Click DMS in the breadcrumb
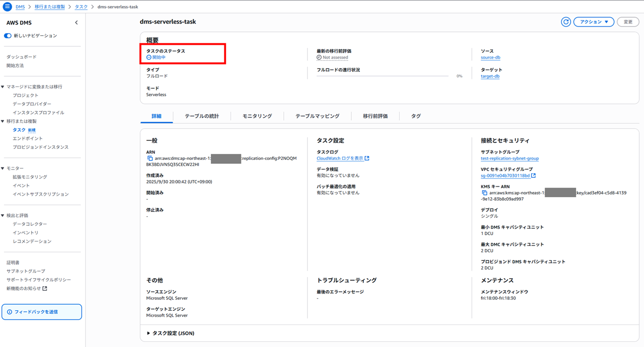 coord(20,7)
